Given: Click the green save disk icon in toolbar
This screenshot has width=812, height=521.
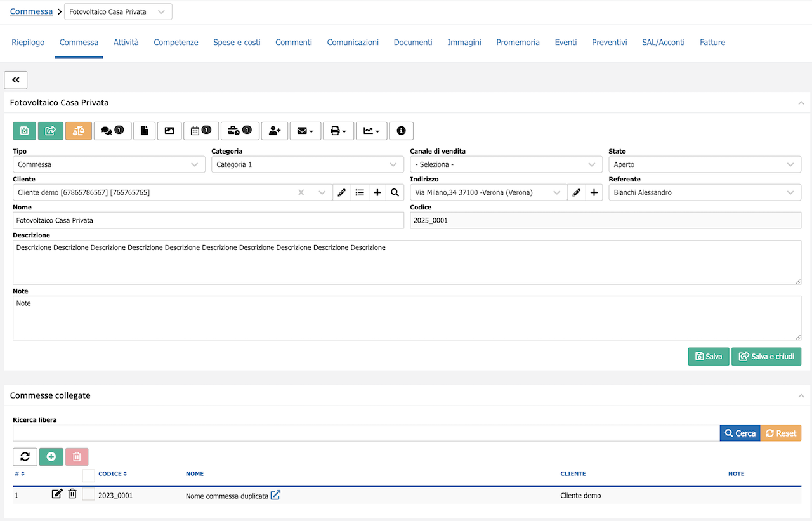Looking at the screenshot, I should point(24,131).
